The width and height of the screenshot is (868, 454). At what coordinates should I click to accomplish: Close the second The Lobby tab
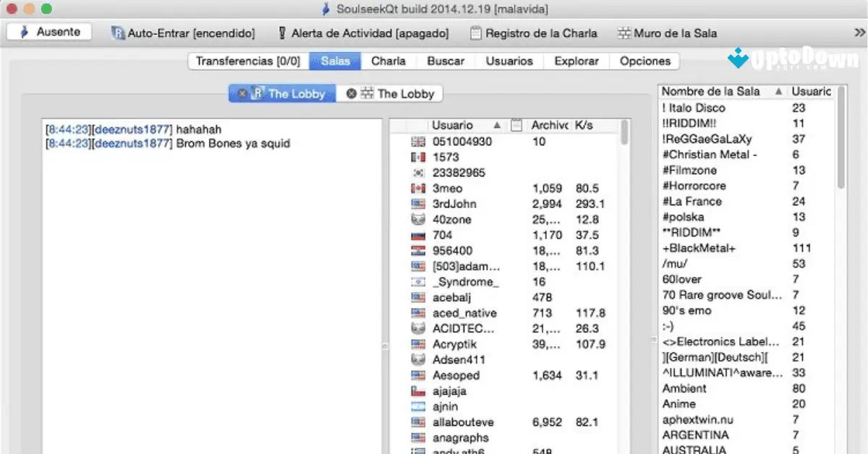pyautogui.click(x=352, y=93)
